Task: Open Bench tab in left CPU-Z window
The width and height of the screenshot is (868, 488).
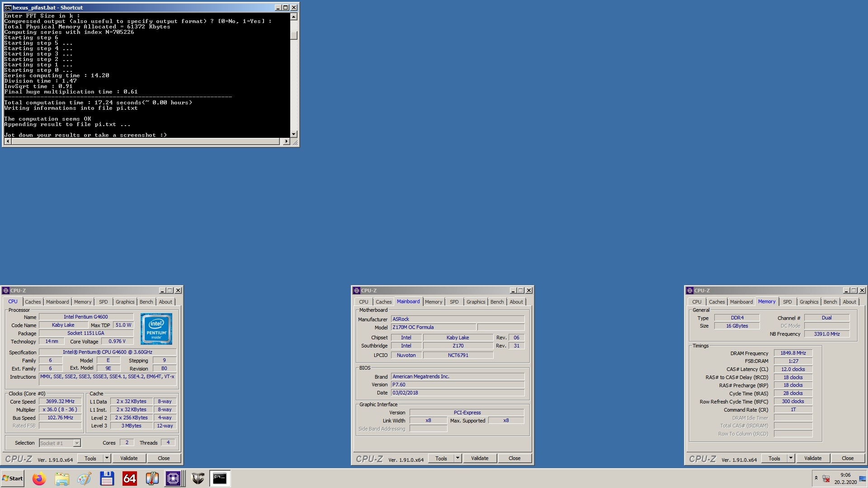Action: tap(146, 302)
